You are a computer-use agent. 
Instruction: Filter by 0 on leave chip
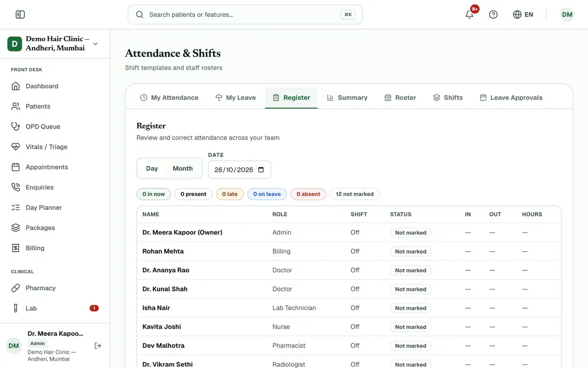267,194
